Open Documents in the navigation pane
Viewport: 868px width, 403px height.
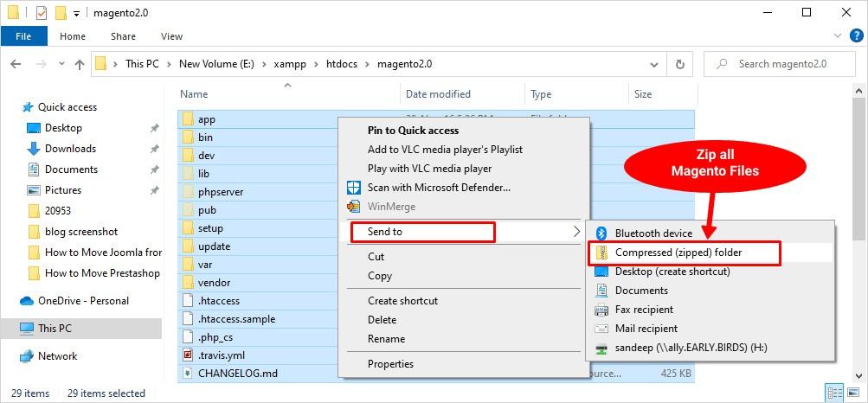click(x=72, y=170)
